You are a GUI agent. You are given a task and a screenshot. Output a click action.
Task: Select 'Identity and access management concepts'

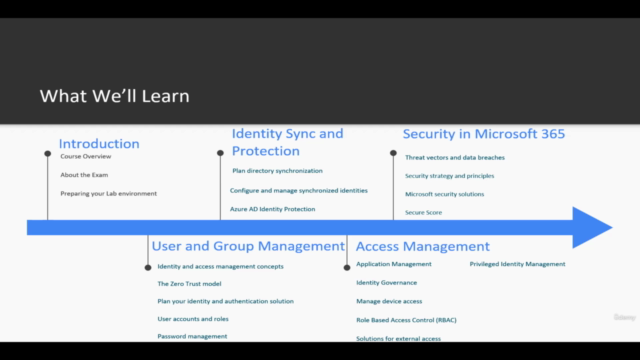220,267
